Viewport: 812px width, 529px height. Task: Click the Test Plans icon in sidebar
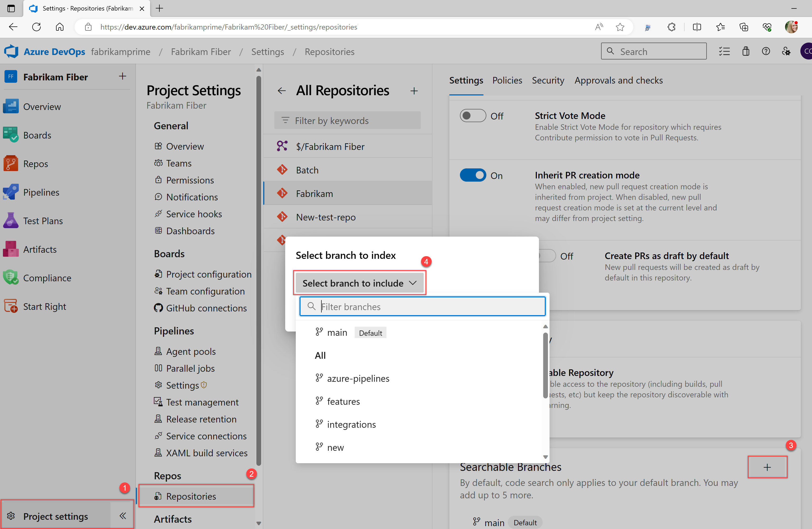tap(10, 220)
